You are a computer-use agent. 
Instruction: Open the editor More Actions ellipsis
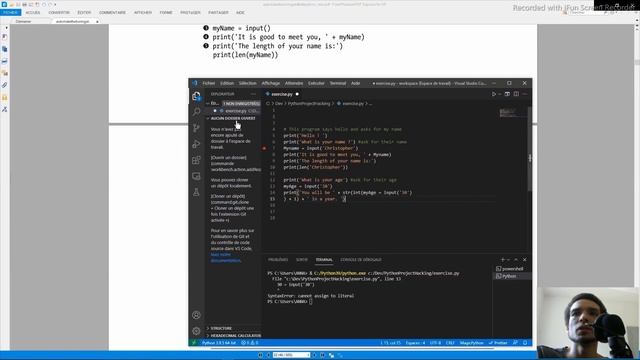[x=525, y=94]
